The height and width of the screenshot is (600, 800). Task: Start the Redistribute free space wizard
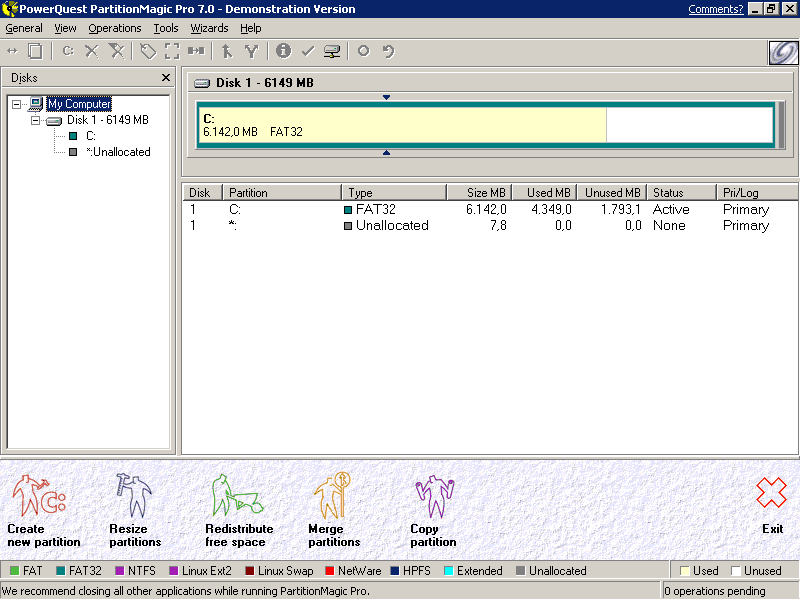(238, 509)
